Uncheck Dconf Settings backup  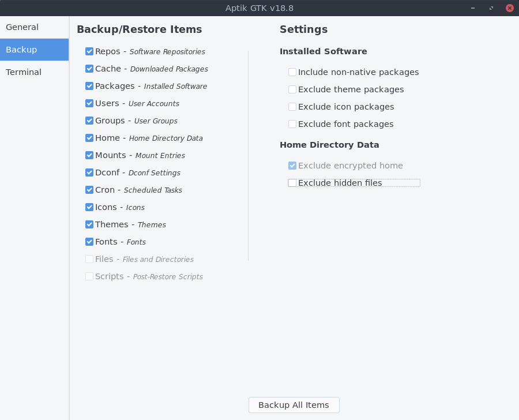89,172
